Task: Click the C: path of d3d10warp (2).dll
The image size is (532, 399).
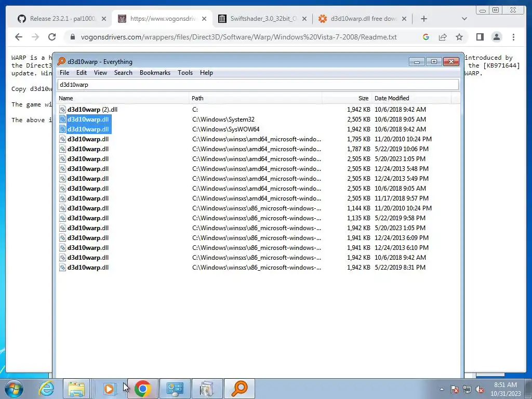Action: click(195, 110)
